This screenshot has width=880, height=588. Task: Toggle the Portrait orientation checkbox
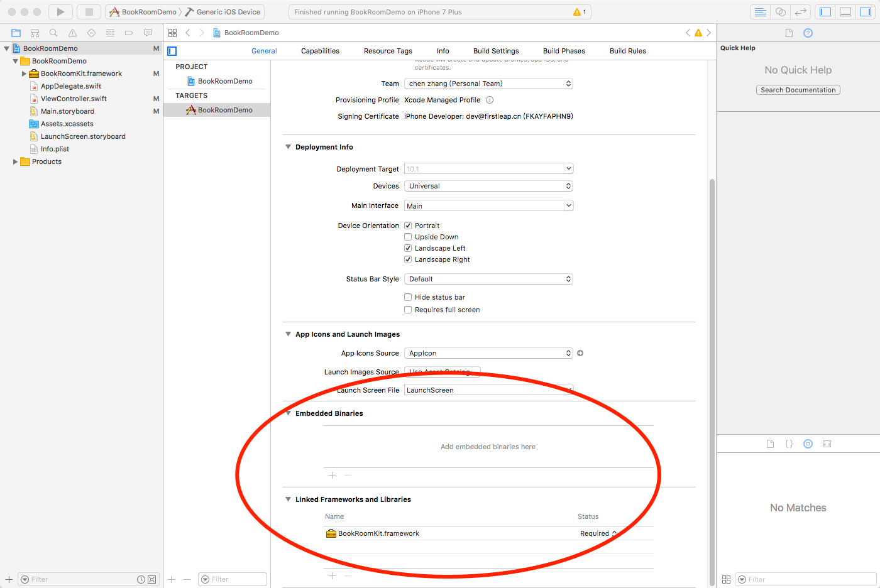click(408, 226)
